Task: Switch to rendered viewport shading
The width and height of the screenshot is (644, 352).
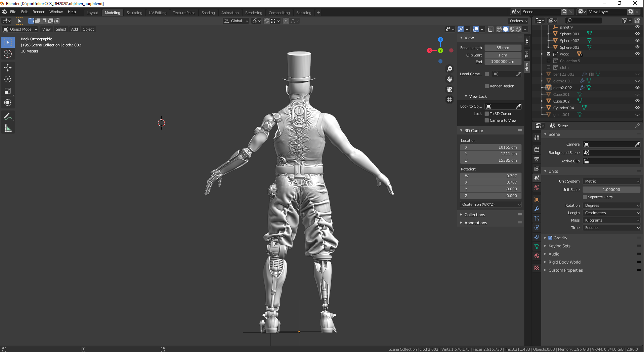Action: pyautogui.click(x=518, y=30)
